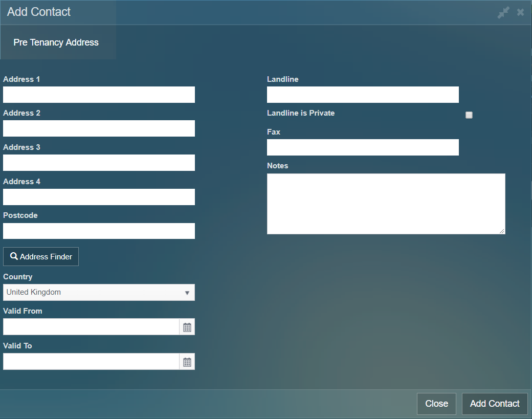Focus the Address 1 input field
This screenshot has height=419, width=532.
point(99,95)
